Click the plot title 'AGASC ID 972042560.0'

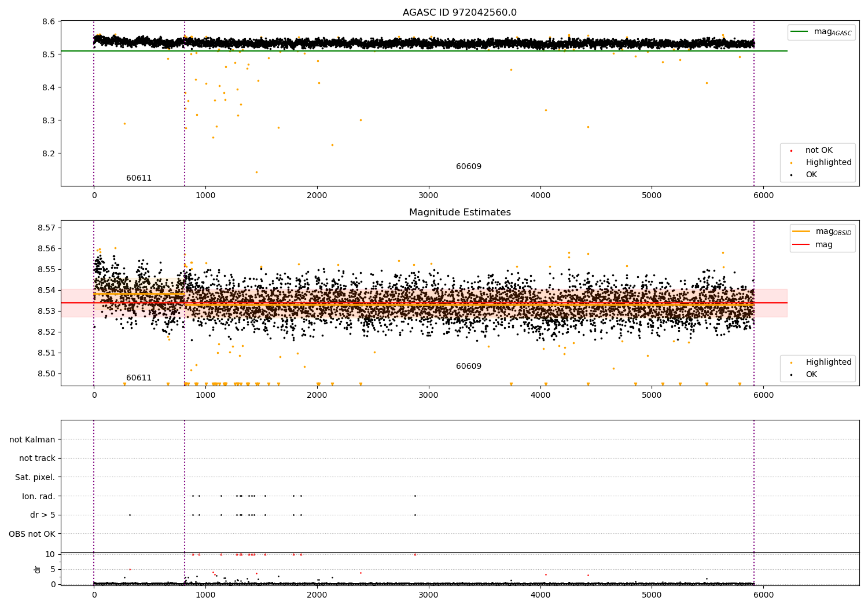coord(459,13)
